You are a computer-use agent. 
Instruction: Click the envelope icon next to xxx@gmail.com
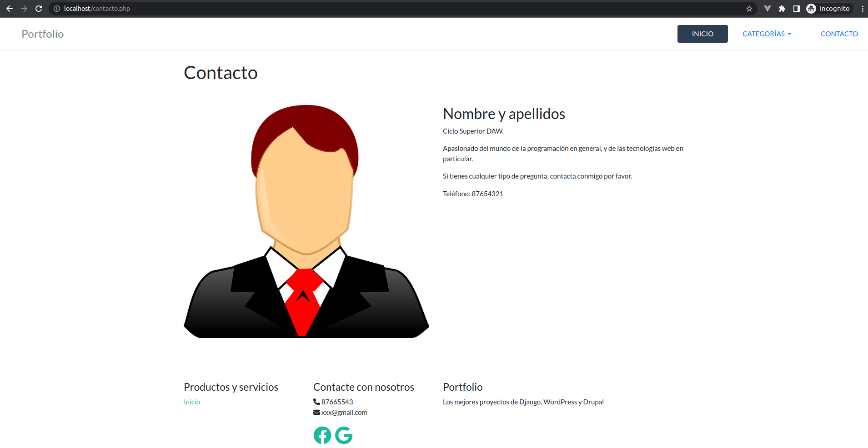(x=316, y=413)
